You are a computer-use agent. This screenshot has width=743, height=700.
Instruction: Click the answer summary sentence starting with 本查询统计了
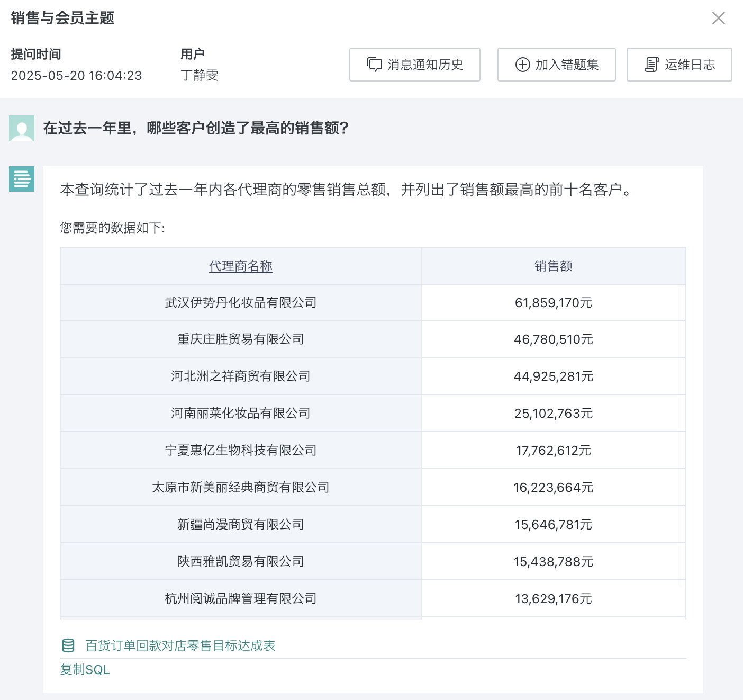(x=346, y=189)
